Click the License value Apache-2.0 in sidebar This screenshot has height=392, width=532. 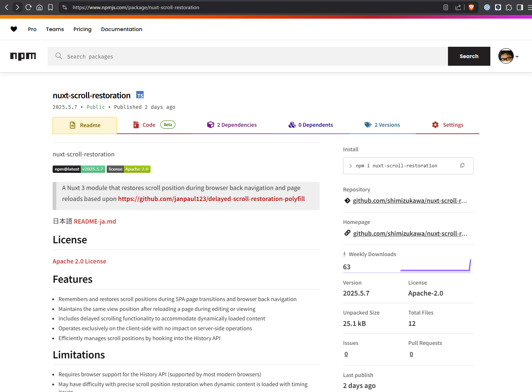click(426, 293)
